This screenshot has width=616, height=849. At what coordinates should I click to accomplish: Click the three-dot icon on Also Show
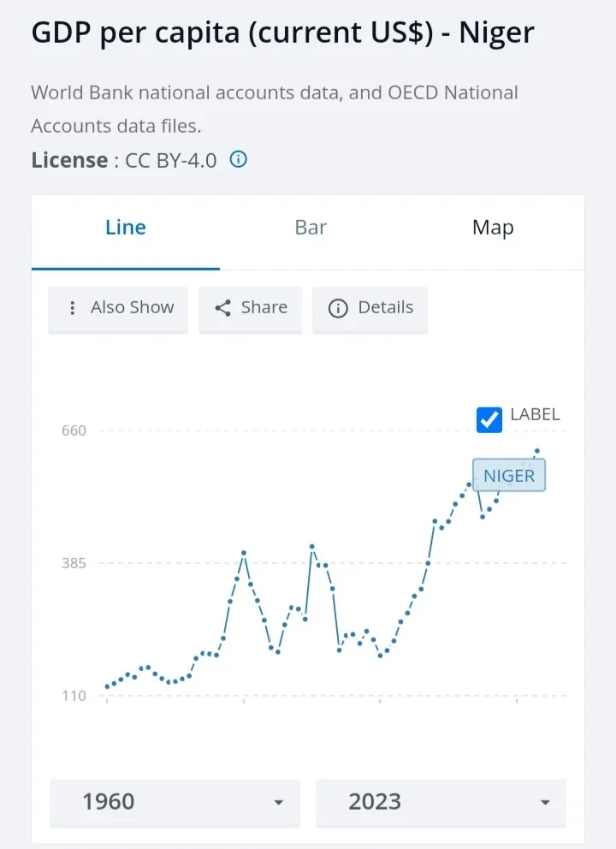[73, 308]
